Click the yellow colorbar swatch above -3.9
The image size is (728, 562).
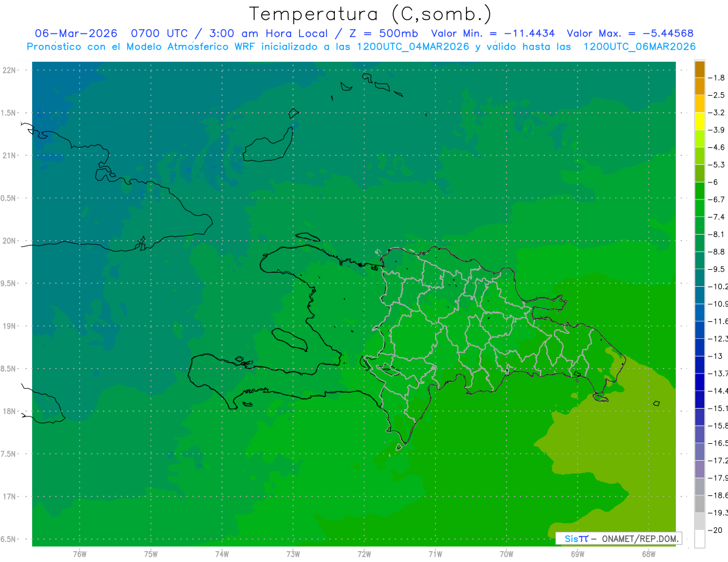coord(699,121)
